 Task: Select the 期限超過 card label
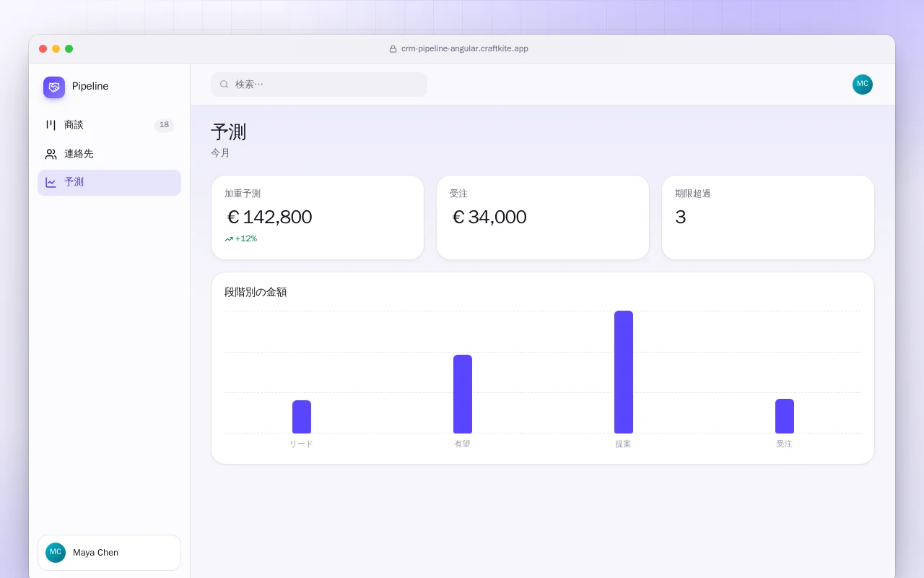click(693, 194)
